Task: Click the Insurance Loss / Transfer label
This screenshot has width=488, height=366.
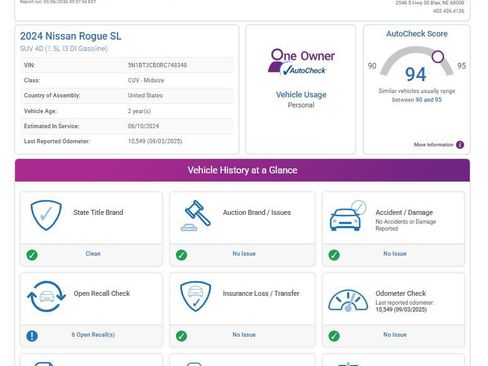Action: [x=261, y=293]
